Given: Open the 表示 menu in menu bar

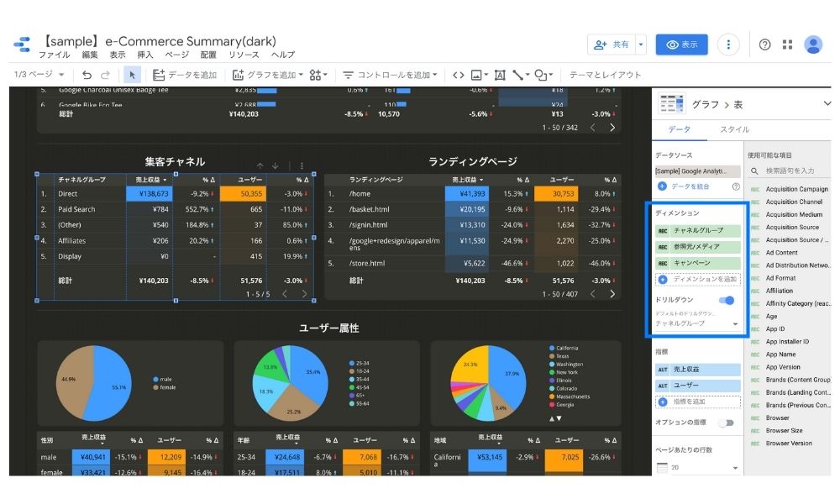Looking at the screenshot, I should point(118,55).
